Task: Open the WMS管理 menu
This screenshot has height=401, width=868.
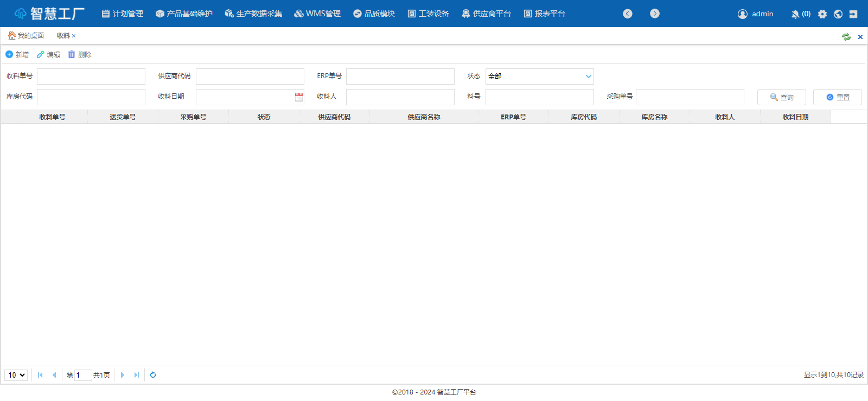Action: 317,14
